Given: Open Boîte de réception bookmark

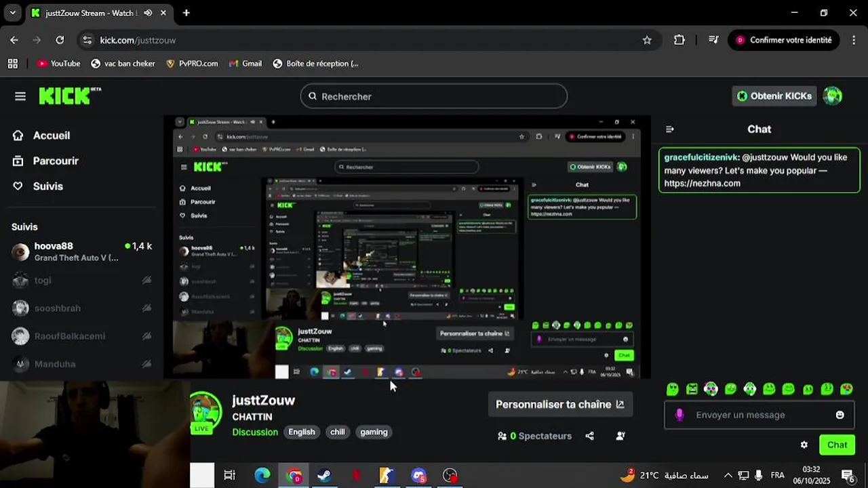Looking at the screenshot, I should (x=315, y=64).
